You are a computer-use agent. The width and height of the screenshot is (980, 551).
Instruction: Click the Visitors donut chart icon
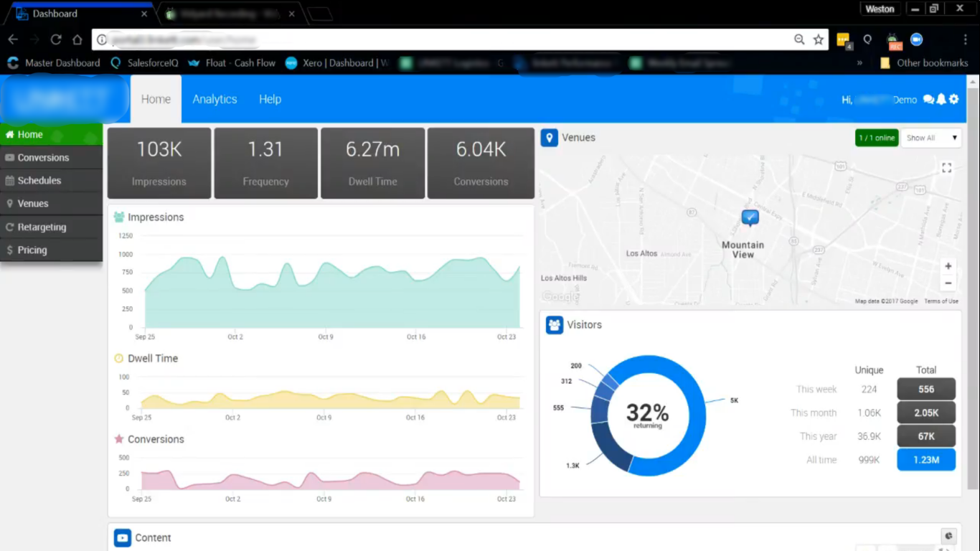[x=554, y=324]
